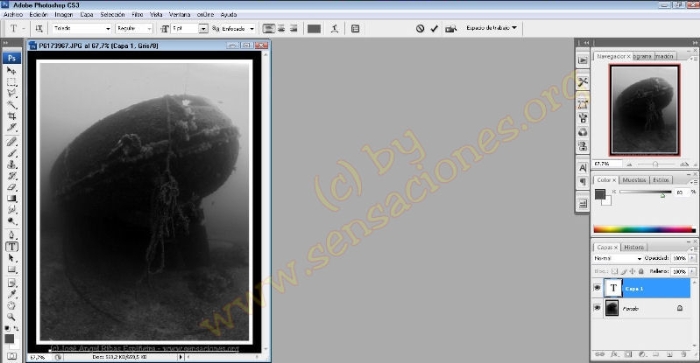Select the Horizontal Type tool

[x=12, y=246]
